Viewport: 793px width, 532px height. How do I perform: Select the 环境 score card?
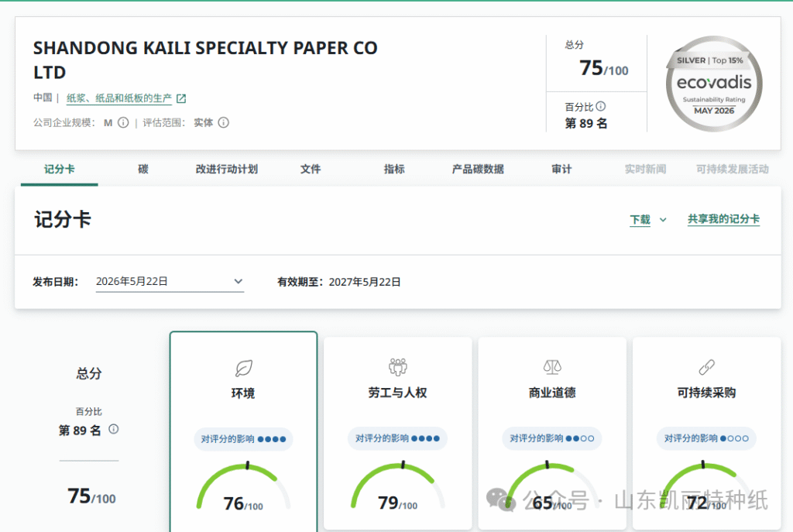tap(243, 431)
